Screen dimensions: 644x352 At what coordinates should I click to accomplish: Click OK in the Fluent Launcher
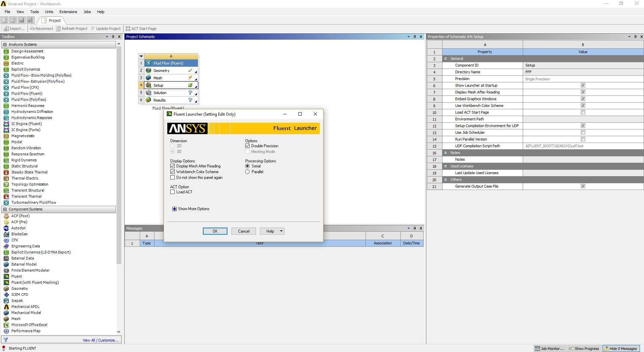click(215, 231)
